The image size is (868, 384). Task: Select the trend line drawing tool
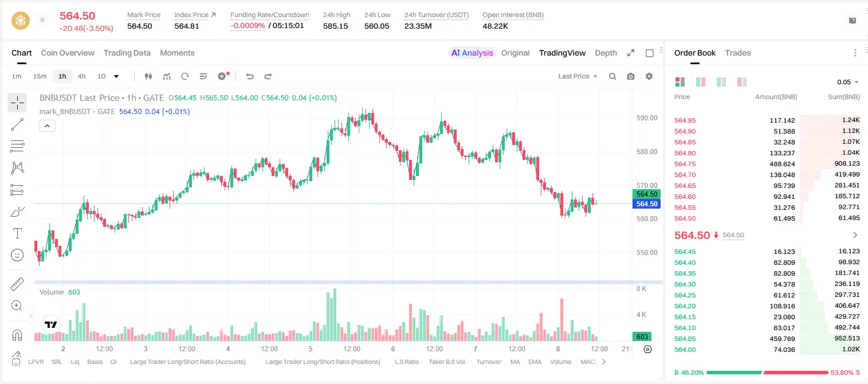(x=17, y=124)
